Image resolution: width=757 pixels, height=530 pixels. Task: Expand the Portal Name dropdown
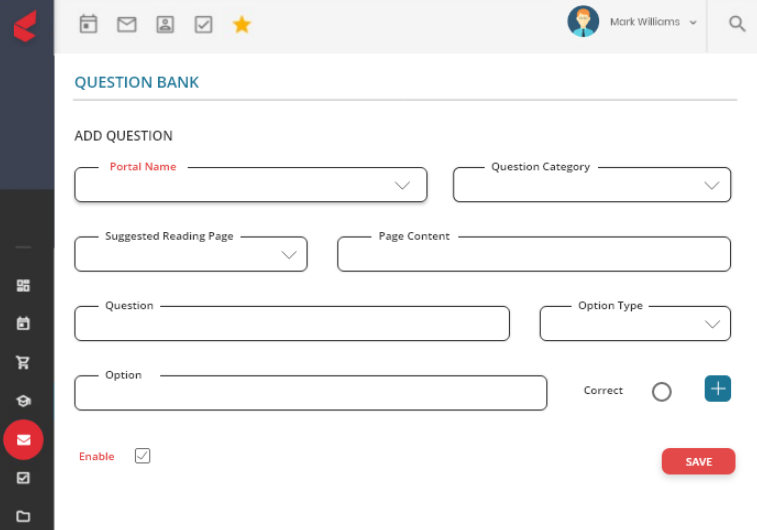point(251,184)
